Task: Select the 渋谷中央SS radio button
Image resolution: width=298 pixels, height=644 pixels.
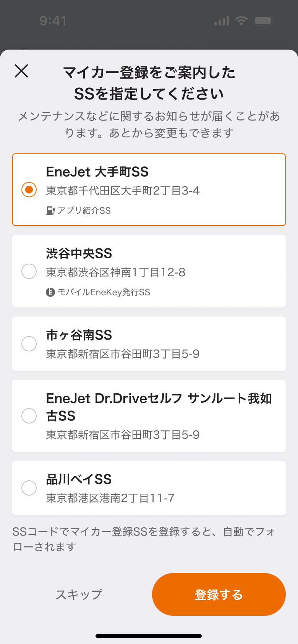Action: point(29,271)
